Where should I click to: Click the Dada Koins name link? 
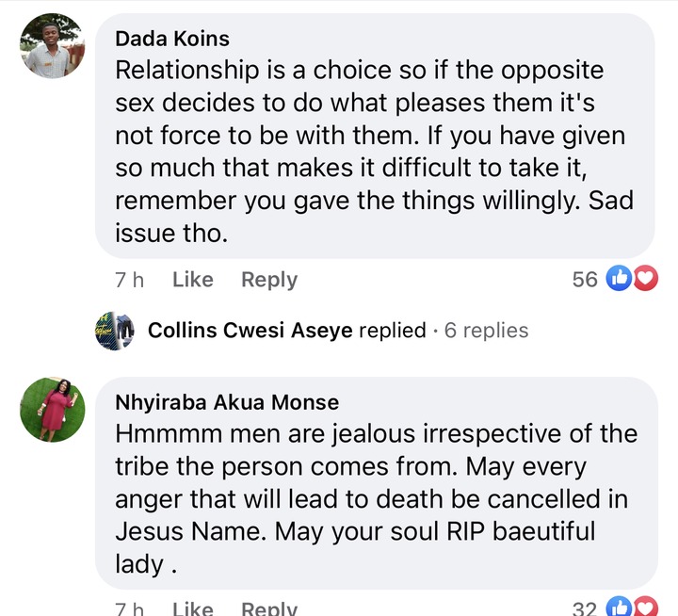(x=172, y=39)
